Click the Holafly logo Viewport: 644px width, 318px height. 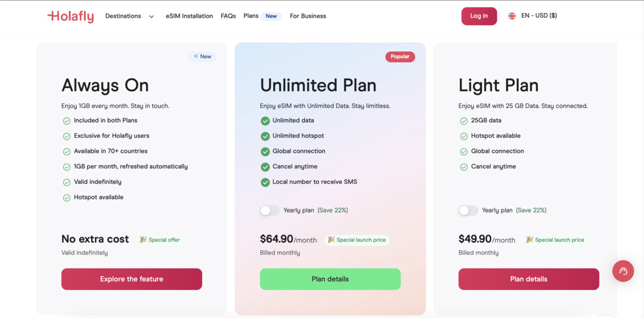(x=70, y=16)
